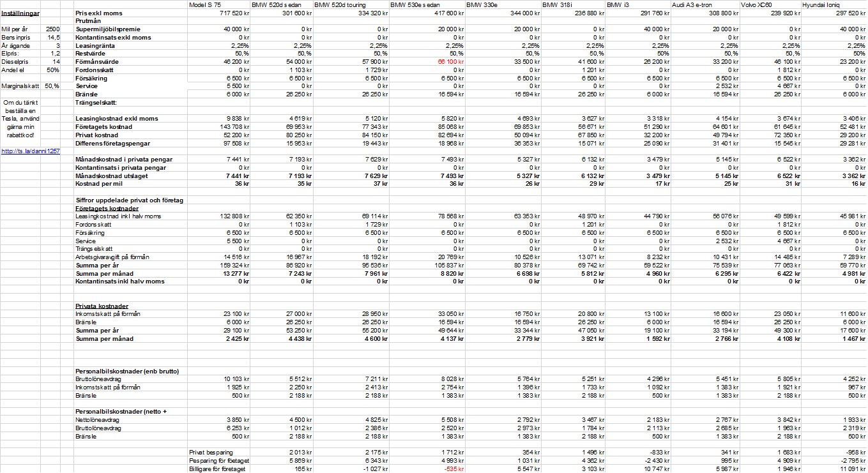Select the 10 103 kr Bruttolöneavdrag cell
868x473 pixels.
(x=236, y=379)
